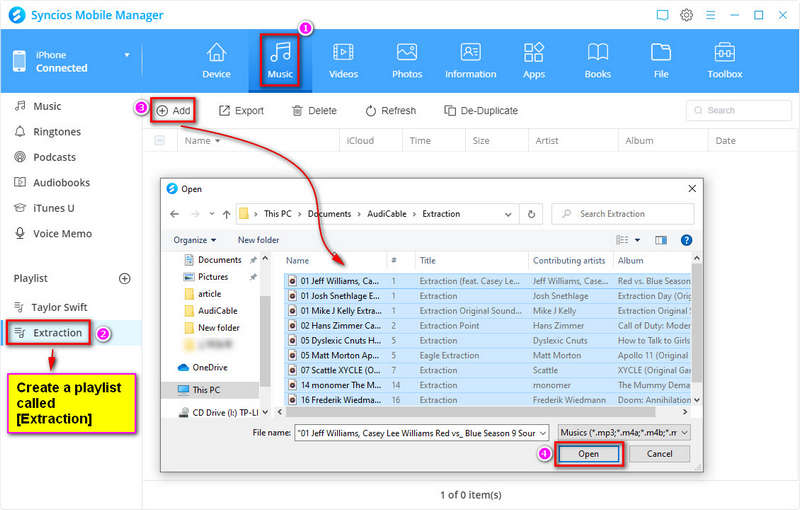Open the feedback message icon in title bar
The height and width of the screenshot is (510, 800).
[x=662, y=15]
